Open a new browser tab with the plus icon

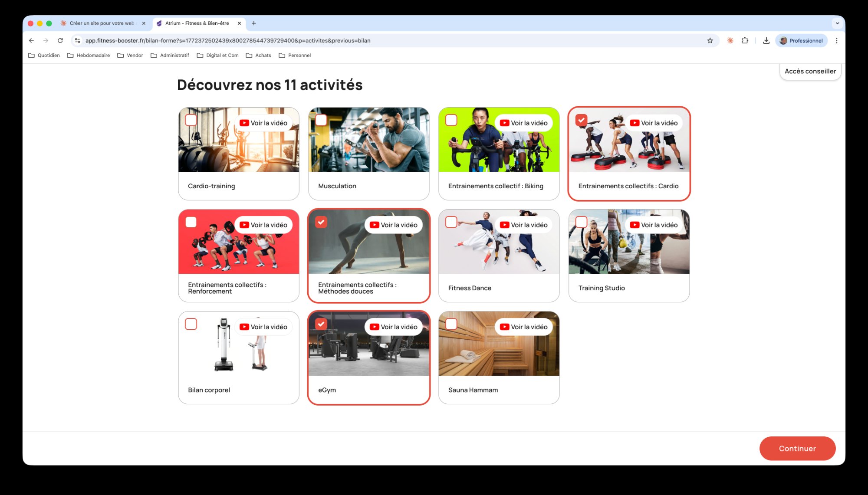(253, 23)
